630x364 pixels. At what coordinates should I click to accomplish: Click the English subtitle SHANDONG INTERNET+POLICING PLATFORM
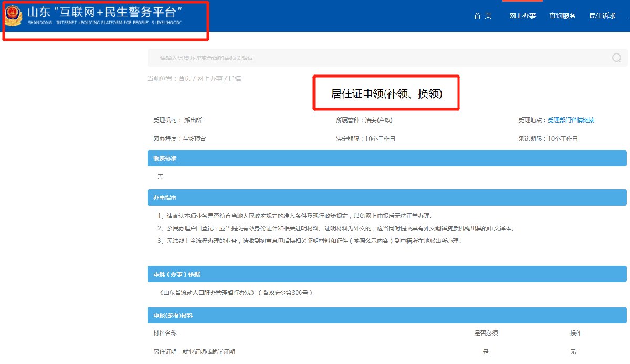tap(105, 23)
